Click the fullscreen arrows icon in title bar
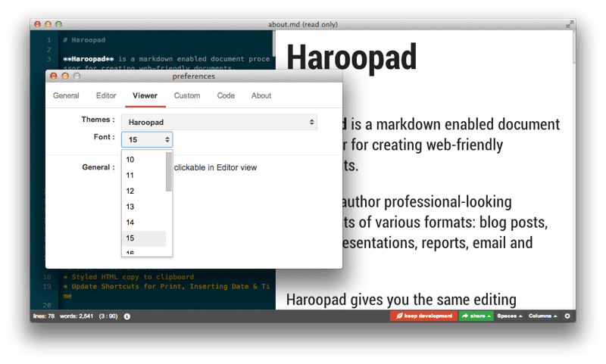The width and height of the screenshot is (606, 364). (568, 24)
